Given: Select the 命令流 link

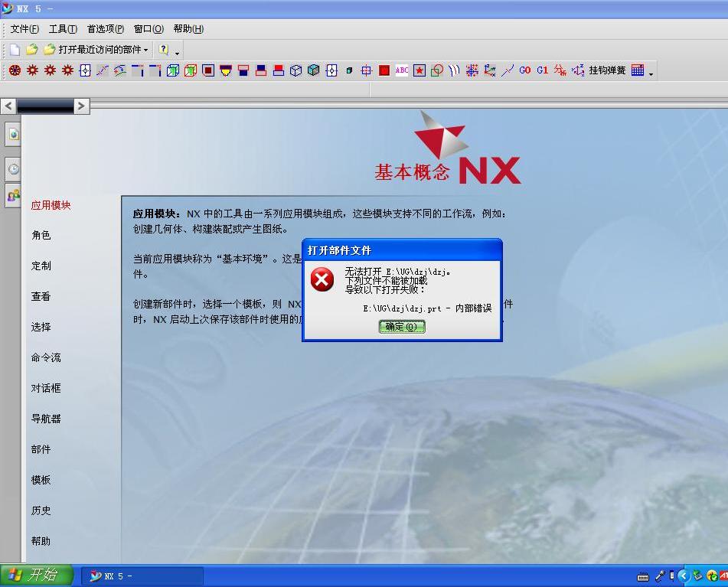Looking at the screenshot, I should 46,357.
